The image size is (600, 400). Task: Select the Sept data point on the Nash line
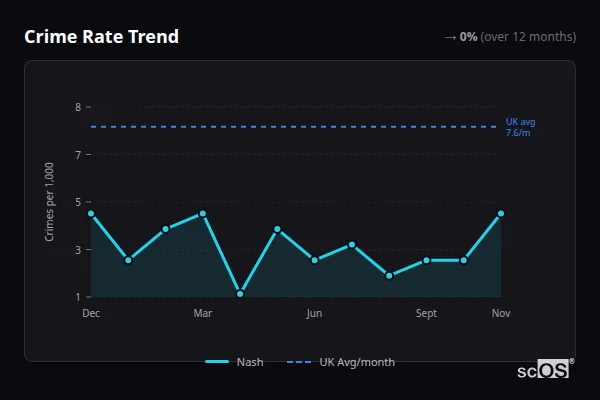click(426, 260)
